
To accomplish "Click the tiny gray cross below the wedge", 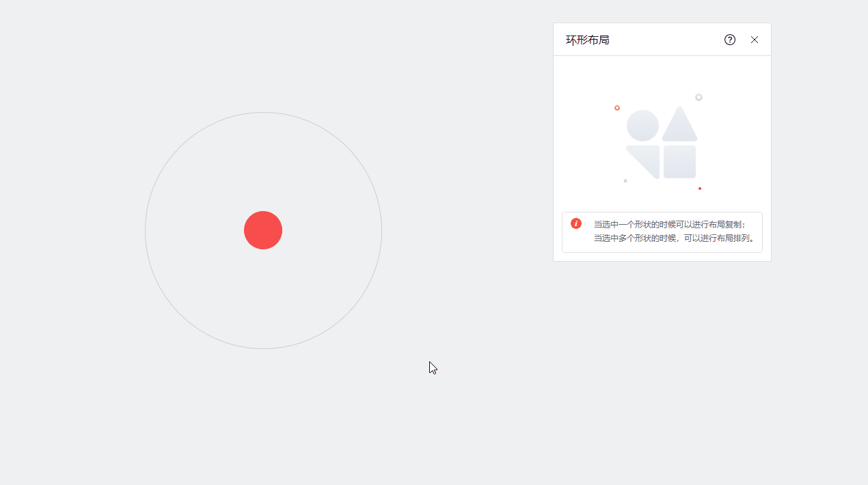I will tap(625, 181).
